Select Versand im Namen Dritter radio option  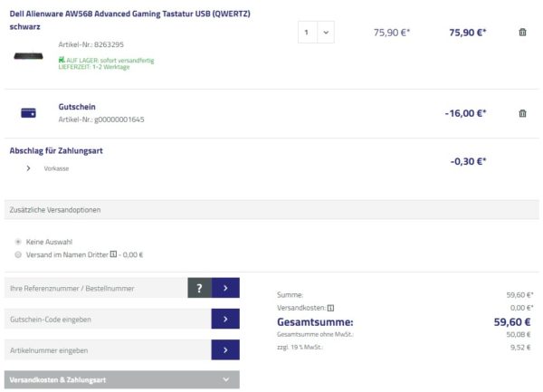click(x=18, y=254)
